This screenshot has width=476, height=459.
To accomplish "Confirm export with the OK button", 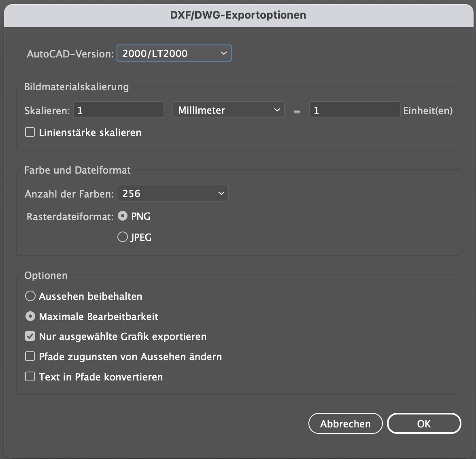I will click(x=424, y=424).
